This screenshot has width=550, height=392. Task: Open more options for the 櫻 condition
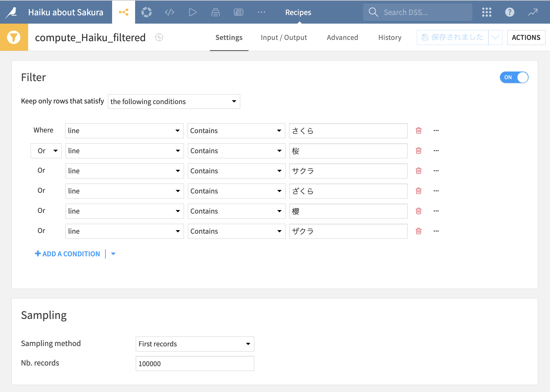pyautogui.click(x=436, y=211)
